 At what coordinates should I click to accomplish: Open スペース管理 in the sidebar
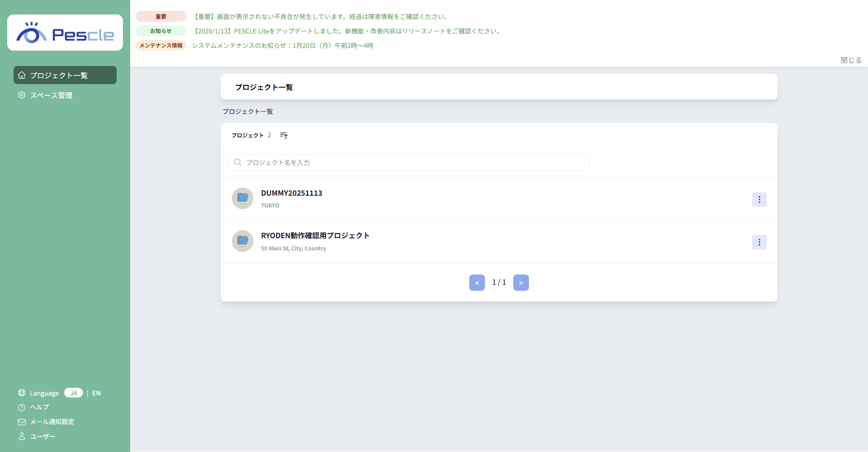tap(51, 95)
